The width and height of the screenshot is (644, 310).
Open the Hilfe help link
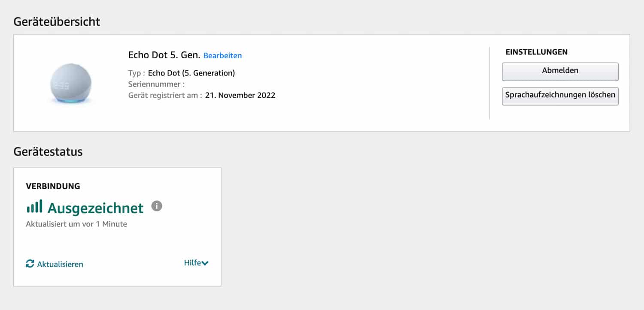click(192, 263)
